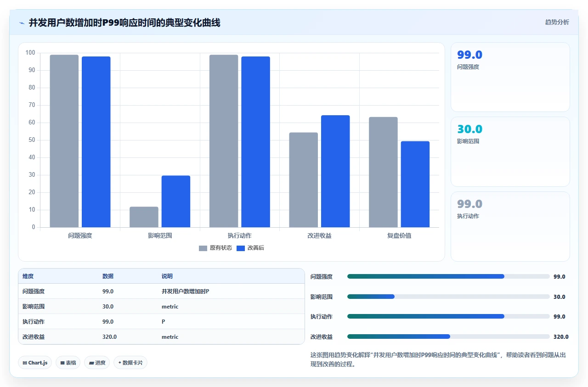Click the 问题强度 progress bar
588x387 pixels.
pyautogui.click(x=448, y=276)
